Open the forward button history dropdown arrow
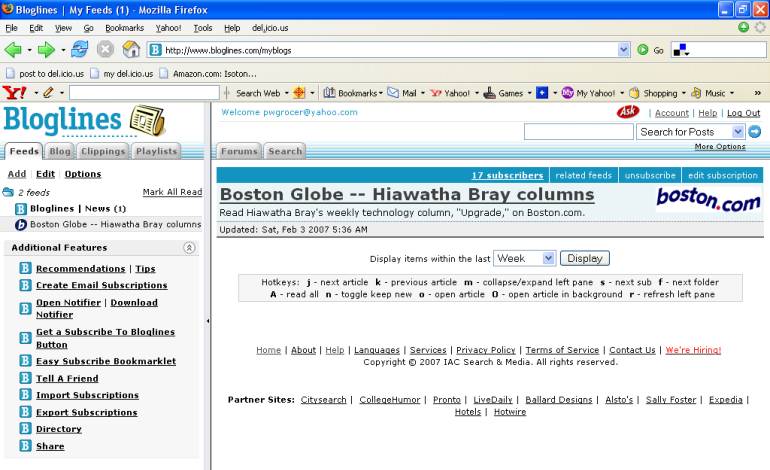Screen dimensions: 770x470 coord(63,50)
